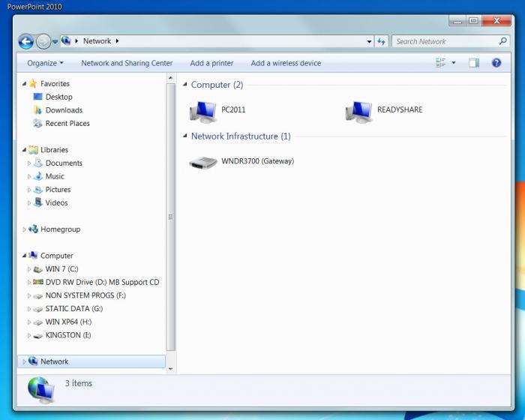Expand the Homegroup tree node
The height and width of the screenshot is (420, 525).
[24, 229]
